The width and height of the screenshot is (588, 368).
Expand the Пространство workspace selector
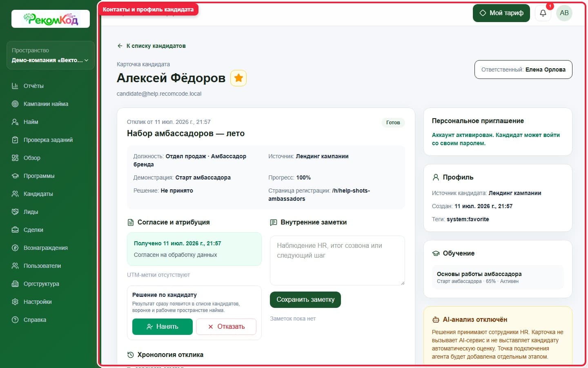51,55
